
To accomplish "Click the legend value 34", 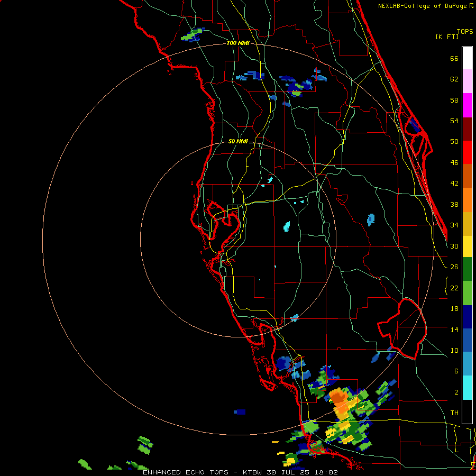I will tap(454, 225).
